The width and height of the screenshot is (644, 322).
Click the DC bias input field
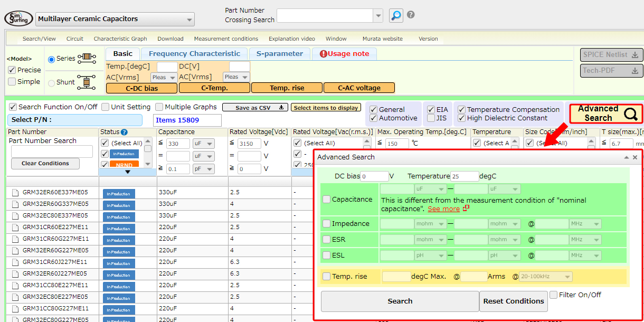pyautogui.click(x=374, y=176)
